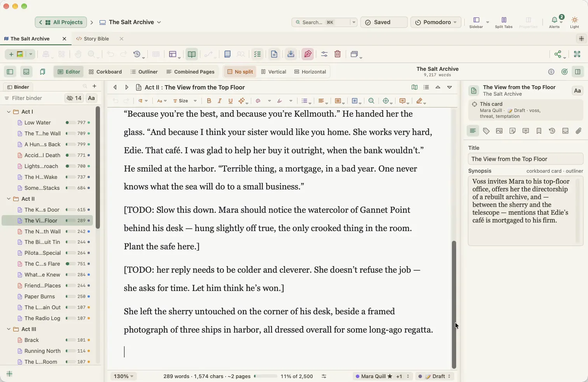Enter full screen composition mode icon
The height and width of the screenshot is (382, 588).
tap(577, 54)
